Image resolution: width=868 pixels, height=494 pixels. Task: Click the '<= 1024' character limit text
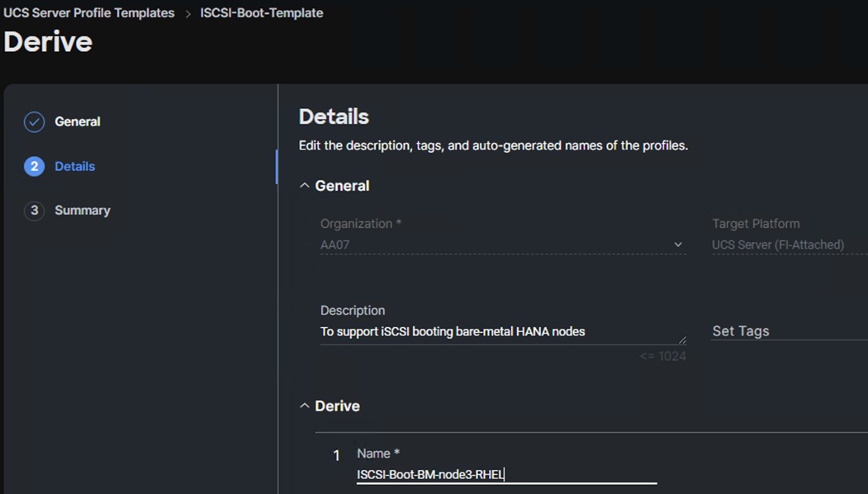click(662, 356)
